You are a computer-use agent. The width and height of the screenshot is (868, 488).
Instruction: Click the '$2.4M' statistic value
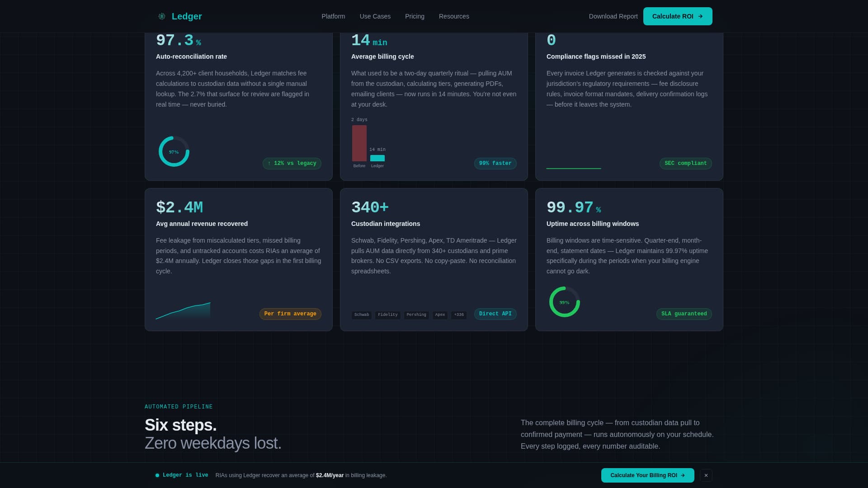(x=179, y=207)
